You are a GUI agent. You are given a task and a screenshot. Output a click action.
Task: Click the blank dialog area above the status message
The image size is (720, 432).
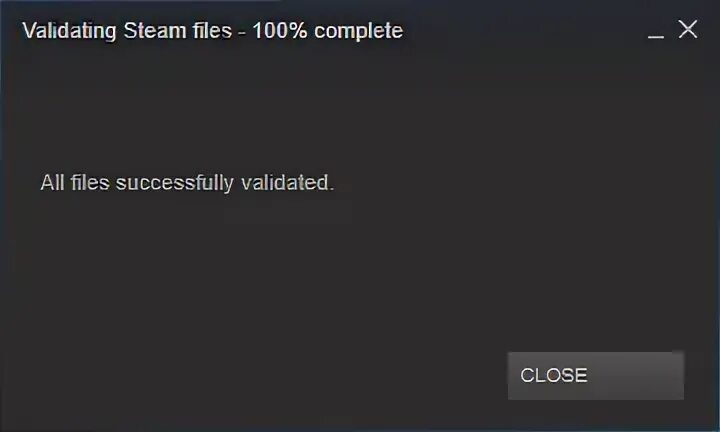tap(358, 110)
